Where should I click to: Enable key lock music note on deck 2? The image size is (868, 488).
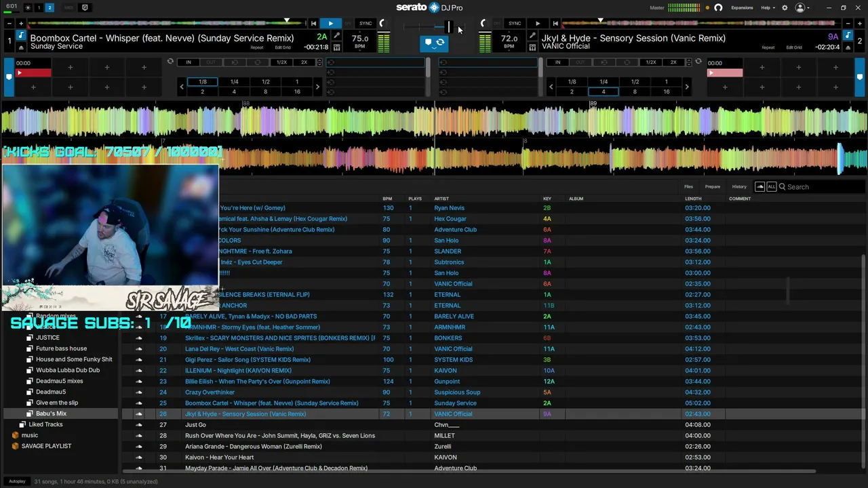pos(847,36)
